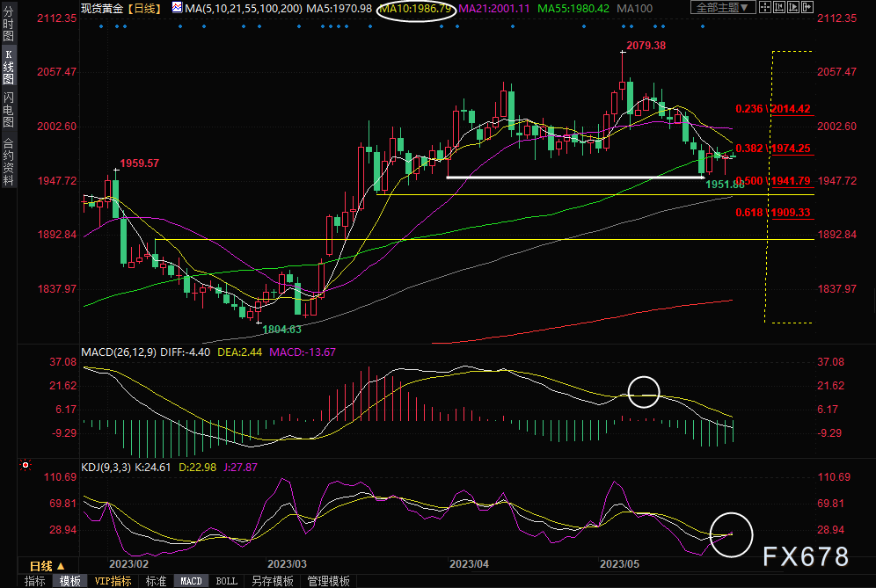Click the MA10:1986.79 legend label
The width and height of the screenshot is (876, 588).
[416, 9]
